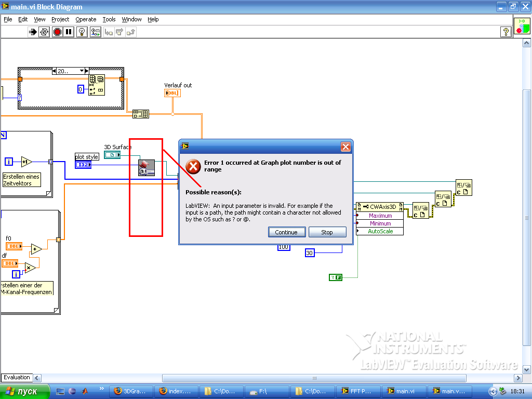Select the df DBL control terminal
532x399 pixels.
pos(10,263)
